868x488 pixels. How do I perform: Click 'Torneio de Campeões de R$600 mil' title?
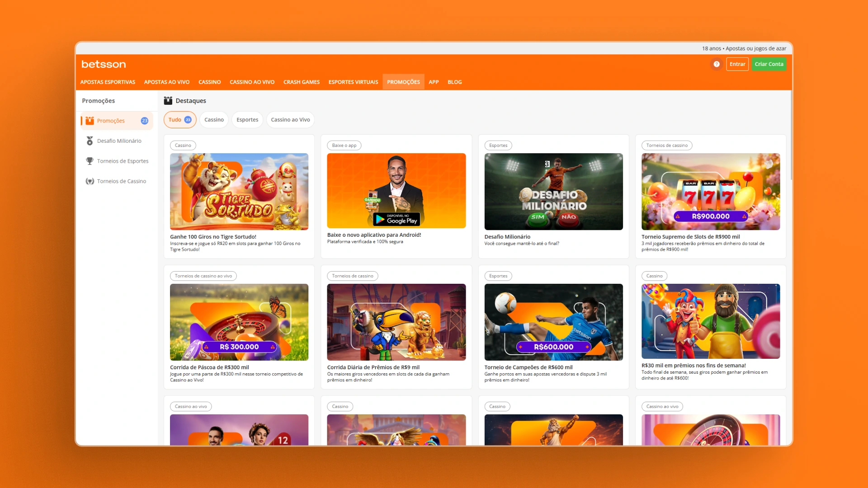click(x=528, y=367)
